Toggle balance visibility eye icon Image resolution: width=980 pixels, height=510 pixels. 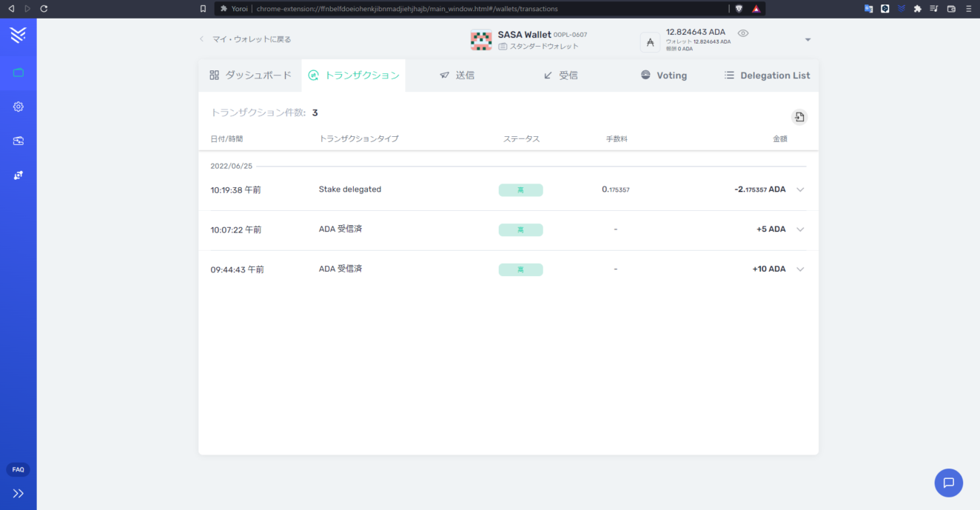click(743, 33)
